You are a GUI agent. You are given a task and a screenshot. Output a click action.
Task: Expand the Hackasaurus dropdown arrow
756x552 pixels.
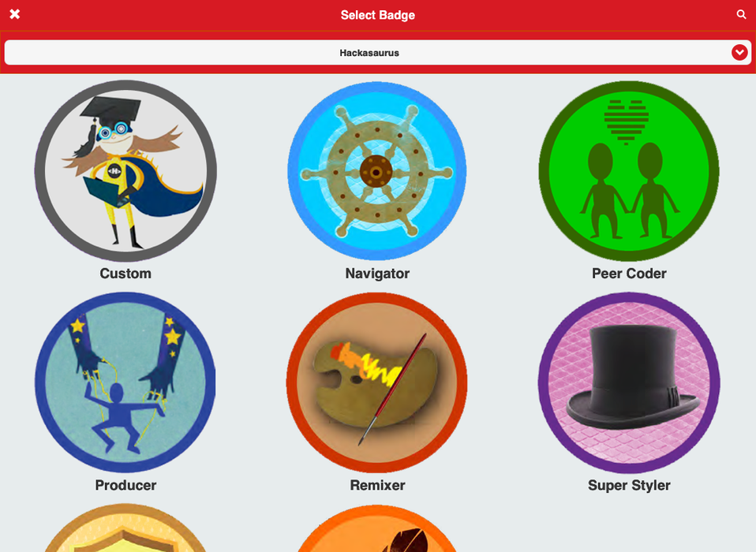739,52
